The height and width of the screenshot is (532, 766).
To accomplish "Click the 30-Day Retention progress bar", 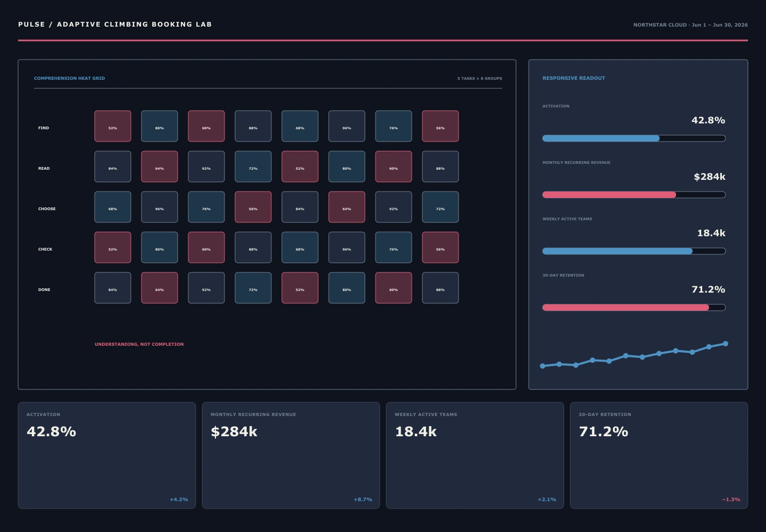I will (x=634, y=307).
